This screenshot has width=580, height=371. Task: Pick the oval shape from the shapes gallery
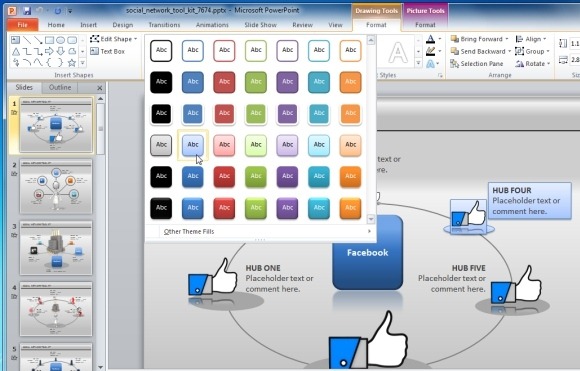pyautogui.click(x=61, y=40)
